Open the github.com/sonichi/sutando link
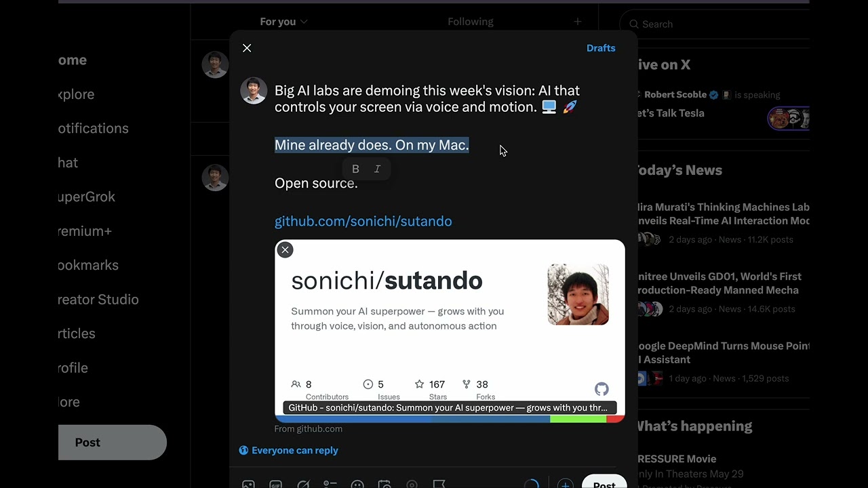The image size is (868, 488). 363,221
